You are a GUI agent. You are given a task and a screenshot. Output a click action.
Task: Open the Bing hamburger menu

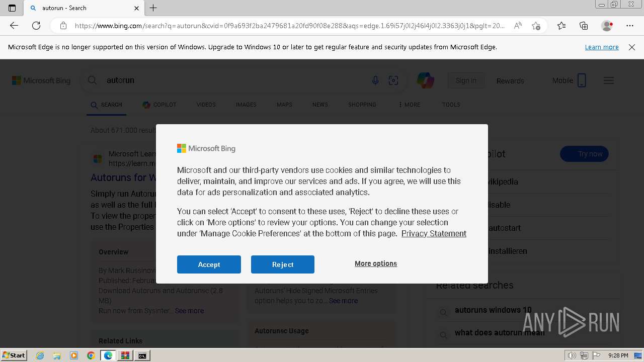(609, 80)
